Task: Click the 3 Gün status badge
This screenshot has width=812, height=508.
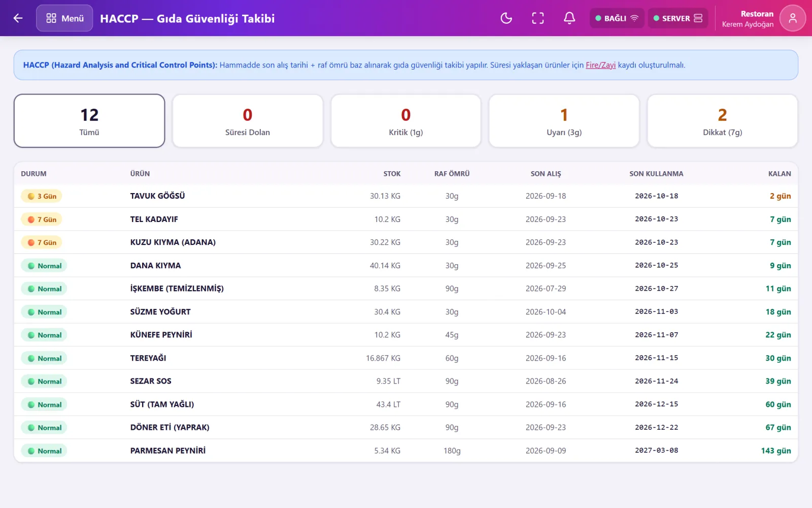Action: (x=42, y=196)
